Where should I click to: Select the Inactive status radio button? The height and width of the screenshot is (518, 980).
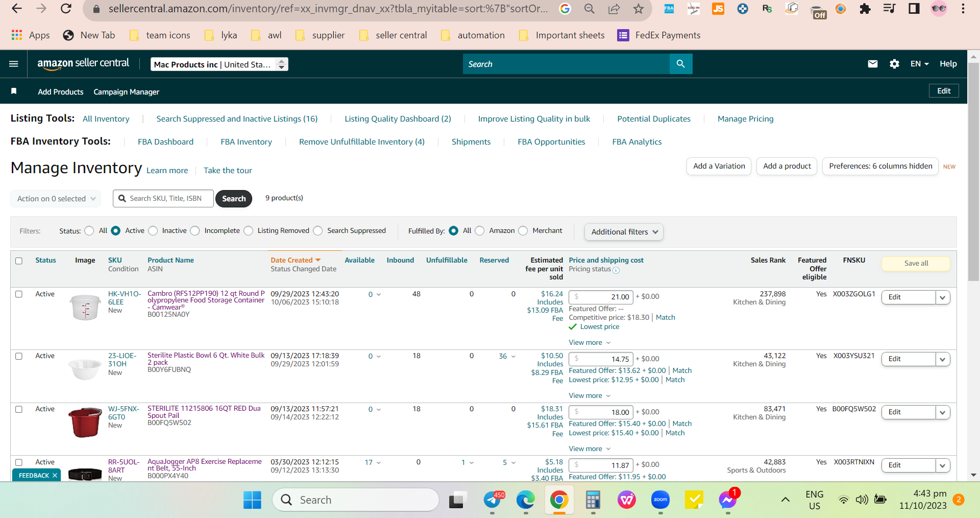tap(153, 231)
